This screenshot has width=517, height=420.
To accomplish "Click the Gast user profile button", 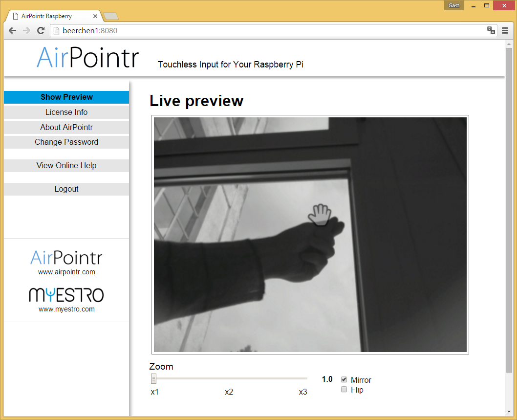I will click(453, 5).
